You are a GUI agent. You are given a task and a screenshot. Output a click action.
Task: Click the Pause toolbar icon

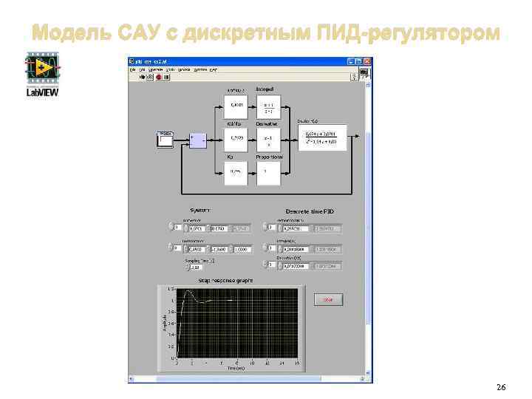pyautogui.click(x=166, y=78)
